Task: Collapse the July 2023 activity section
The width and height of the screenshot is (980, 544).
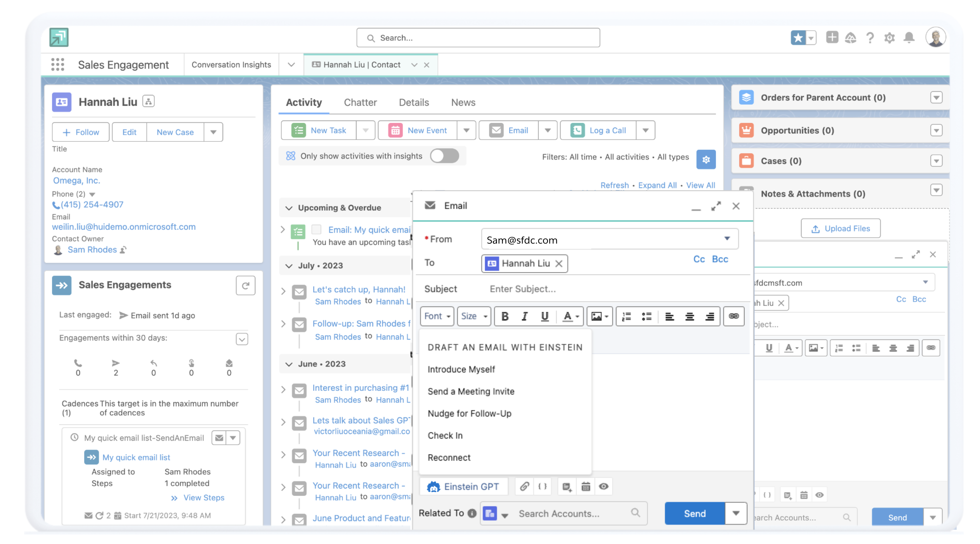Action: click(x=289, y=266)
